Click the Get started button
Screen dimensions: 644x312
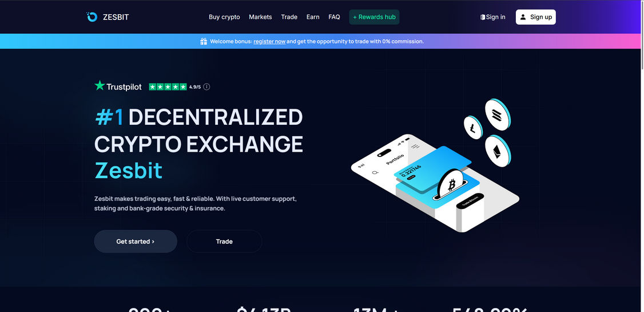[x=136, y=241]
